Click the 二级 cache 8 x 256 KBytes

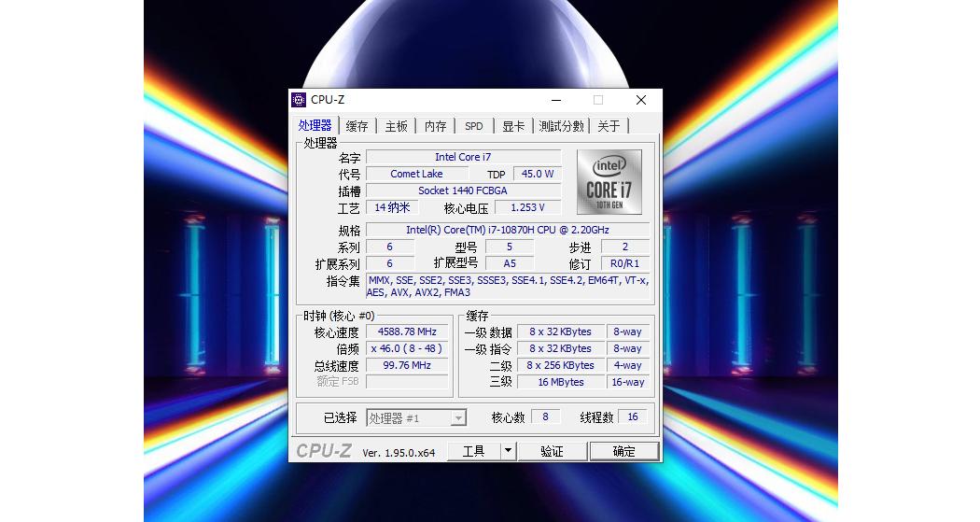(561, 366)
